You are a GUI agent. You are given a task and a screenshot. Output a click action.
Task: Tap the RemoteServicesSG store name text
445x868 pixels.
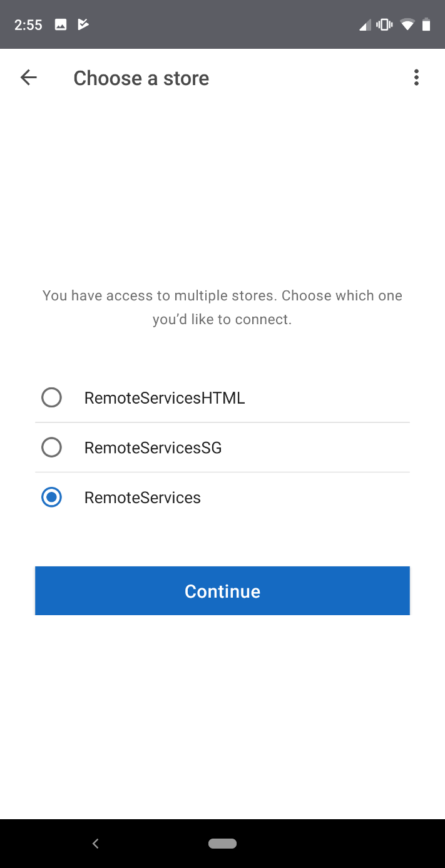pos(153,447)
